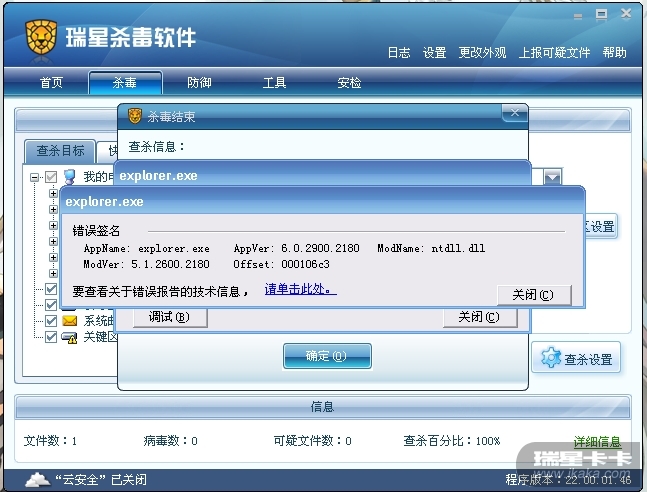Click the 病毒数：0 statistic
The height and width of the screenshot is (492, 647).
click(x=170, y=441)
